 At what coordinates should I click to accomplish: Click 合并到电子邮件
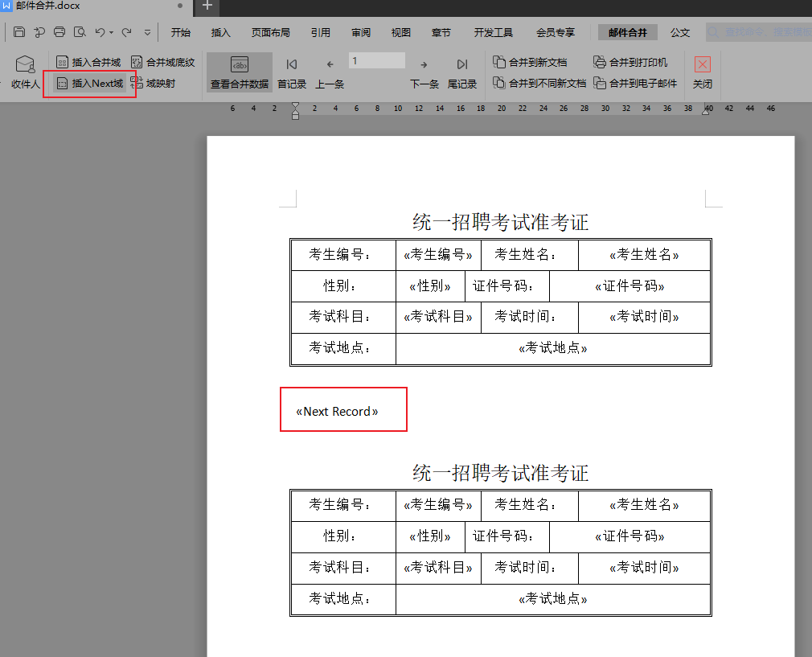click(x=635, y=83)
